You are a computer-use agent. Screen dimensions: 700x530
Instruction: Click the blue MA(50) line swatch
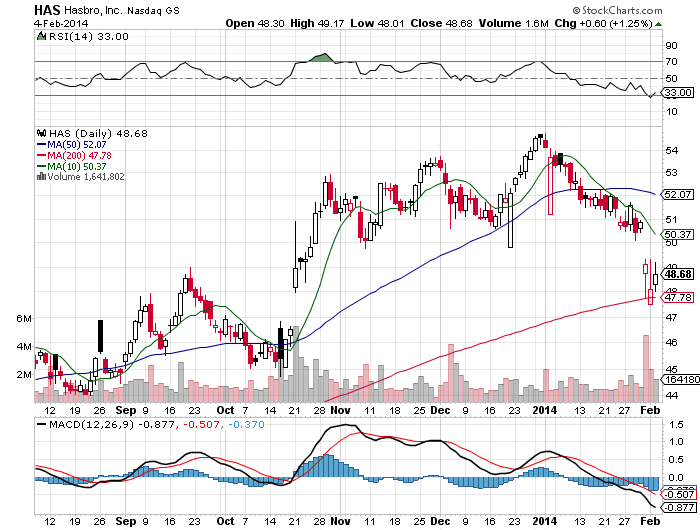pyautogui.click(x=42, y=145)
